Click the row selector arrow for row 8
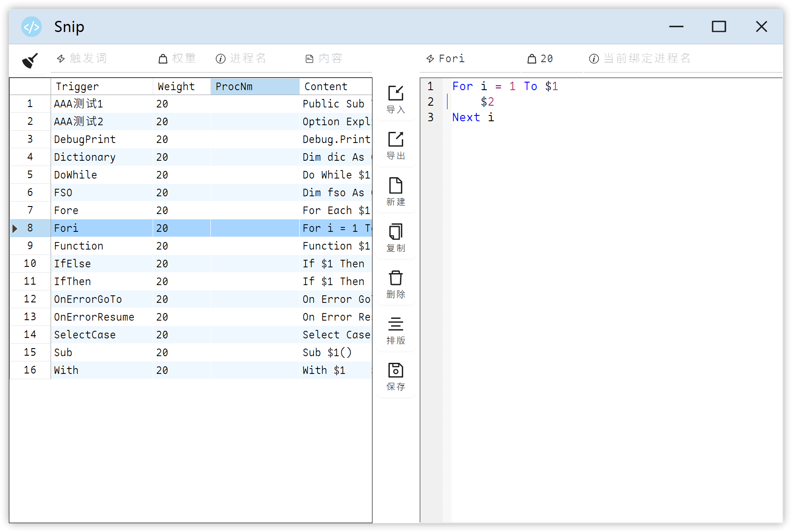The image size is (792, 532). tap(15, 228)
